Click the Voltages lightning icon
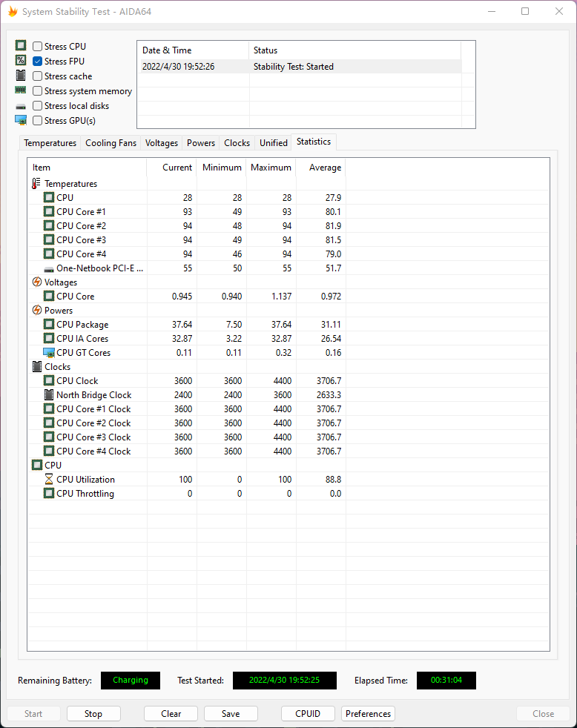The height and width of the screenshot is (728, 577). tap(37, 282)
